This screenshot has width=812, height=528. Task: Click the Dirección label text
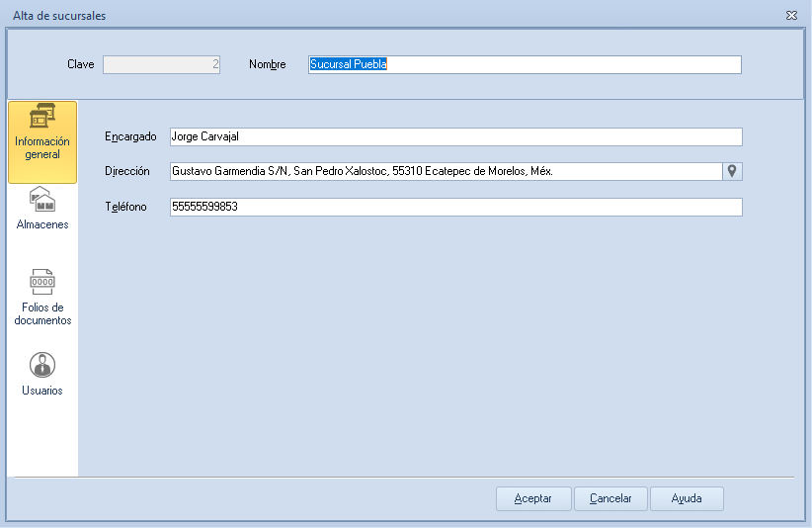click(x=127, y=171)
